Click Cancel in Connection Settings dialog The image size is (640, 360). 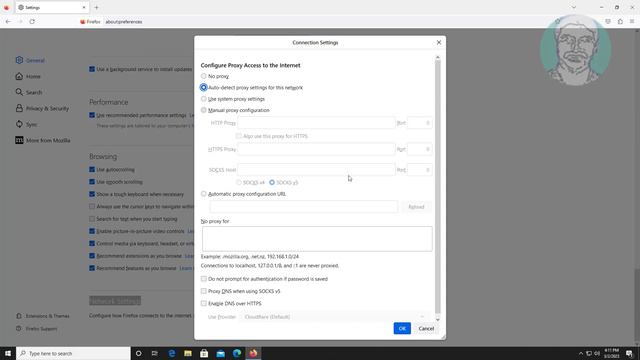pyautogui.click(x=426, y=328)
